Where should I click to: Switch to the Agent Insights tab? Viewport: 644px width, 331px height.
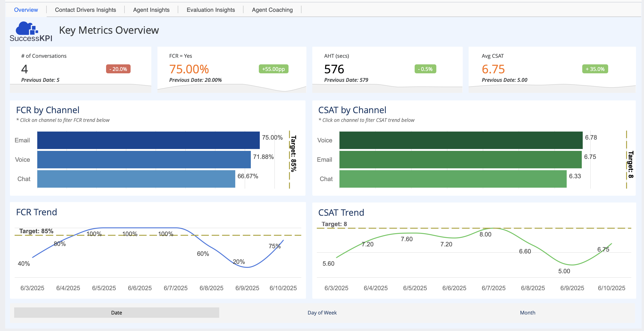coord(151,10)
